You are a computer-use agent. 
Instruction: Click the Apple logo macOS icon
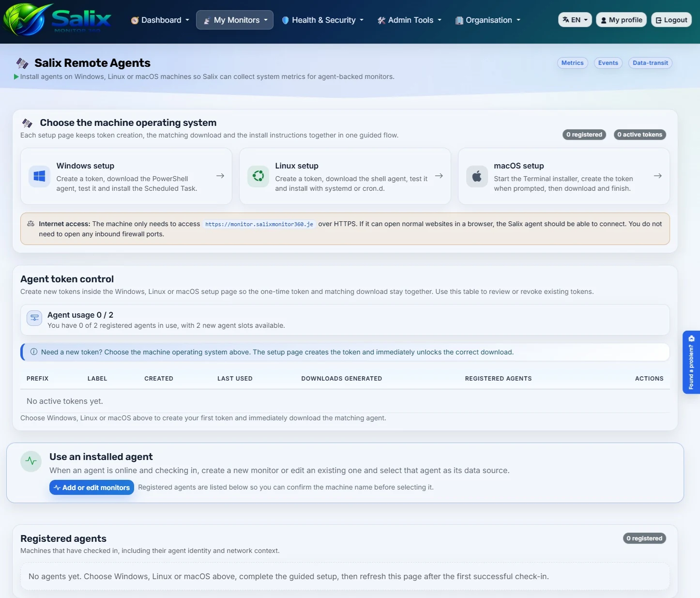pyautogui.click(x=477, y=176)
